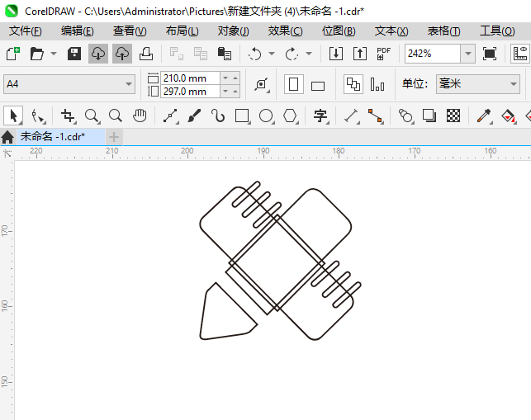The image size is (531, 420).
Task: Click the Export icon
Action: (x=360, y=54)
